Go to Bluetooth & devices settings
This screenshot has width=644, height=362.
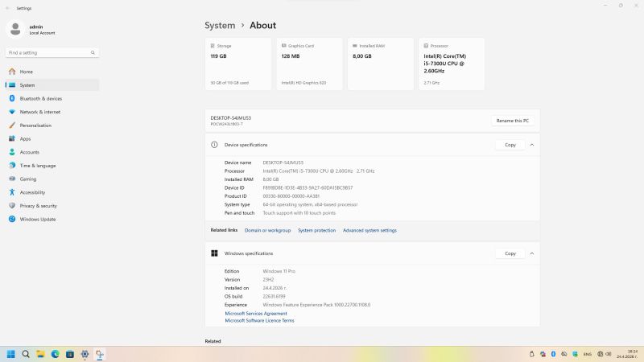[52, 98]
